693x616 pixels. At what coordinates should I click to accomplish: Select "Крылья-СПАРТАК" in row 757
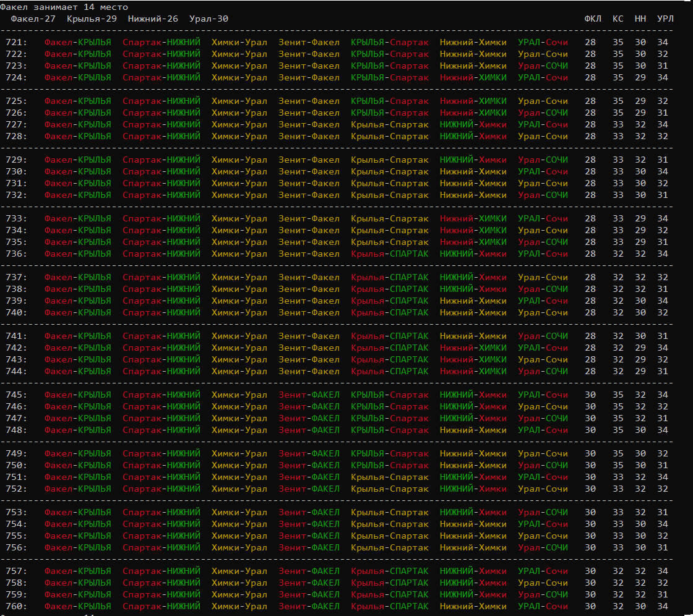click(390, 571)
